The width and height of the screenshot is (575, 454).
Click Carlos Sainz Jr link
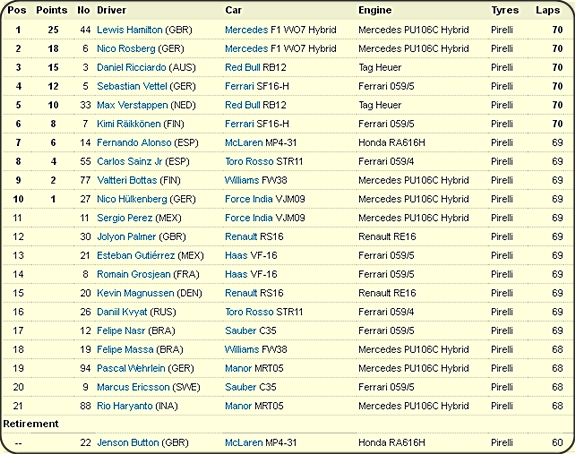(129, 162)
